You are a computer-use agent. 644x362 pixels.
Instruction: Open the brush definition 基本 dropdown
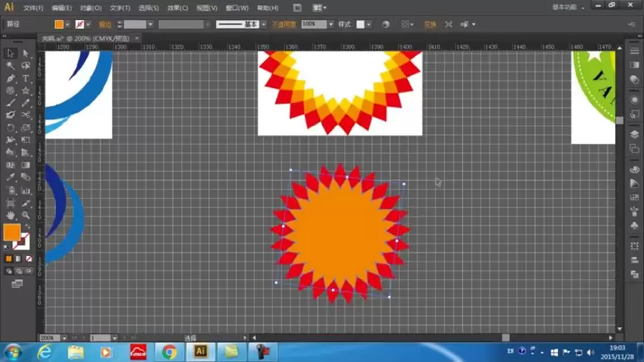(263, 24)
